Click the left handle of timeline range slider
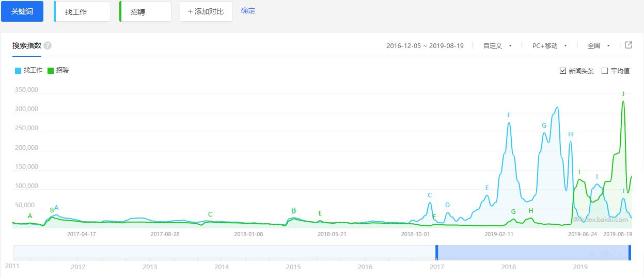Viewport: 644px width, 278px height. [436, 253]
